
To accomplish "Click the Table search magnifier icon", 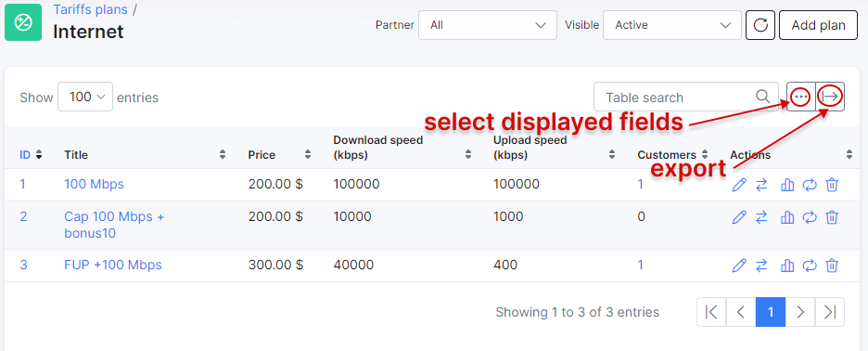I will (763, 97).
